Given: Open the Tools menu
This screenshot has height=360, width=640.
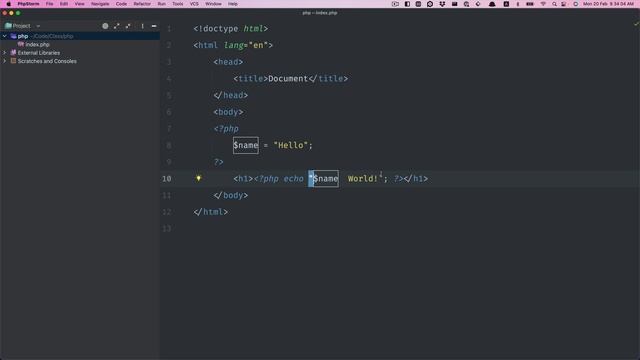Looking at the screenshot, I should (178, 4).
